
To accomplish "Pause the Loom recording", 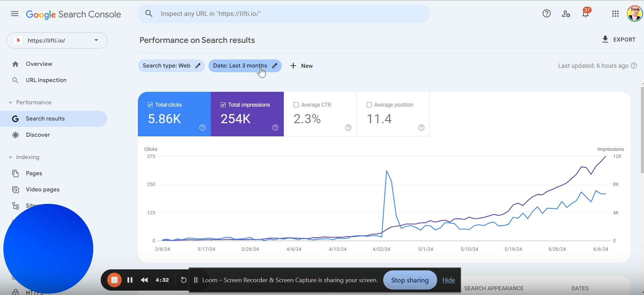I will [130, 280].
